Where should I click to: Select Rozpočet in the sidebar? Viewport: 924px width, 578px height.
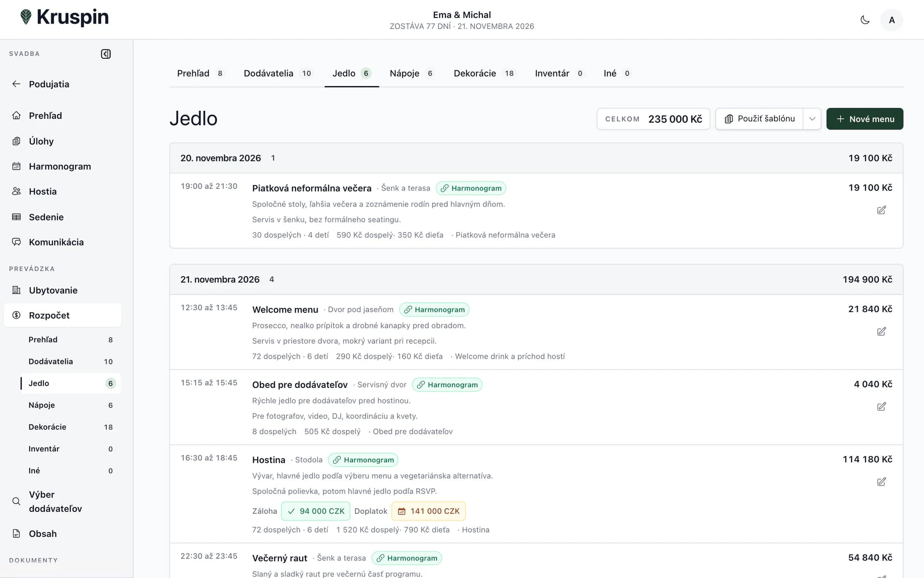(x=62, y=315)
